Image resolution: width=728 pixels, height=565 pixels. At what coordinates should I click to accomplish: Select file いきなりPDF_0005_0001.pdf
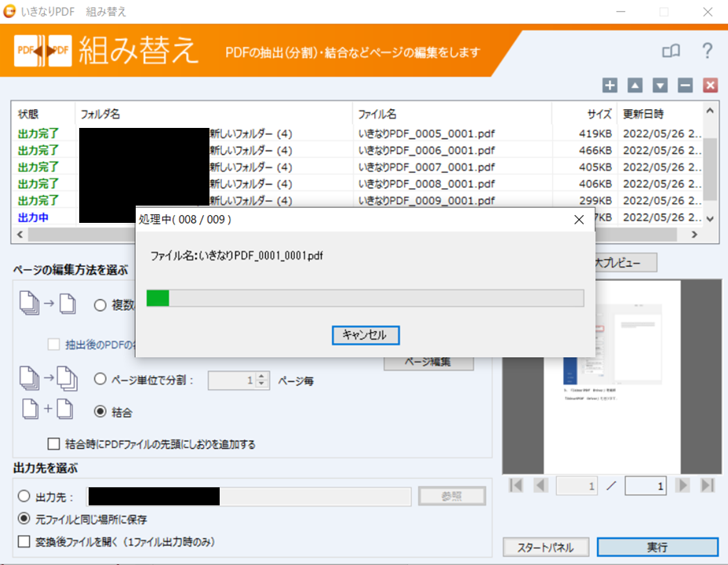(x=426, y=133)
